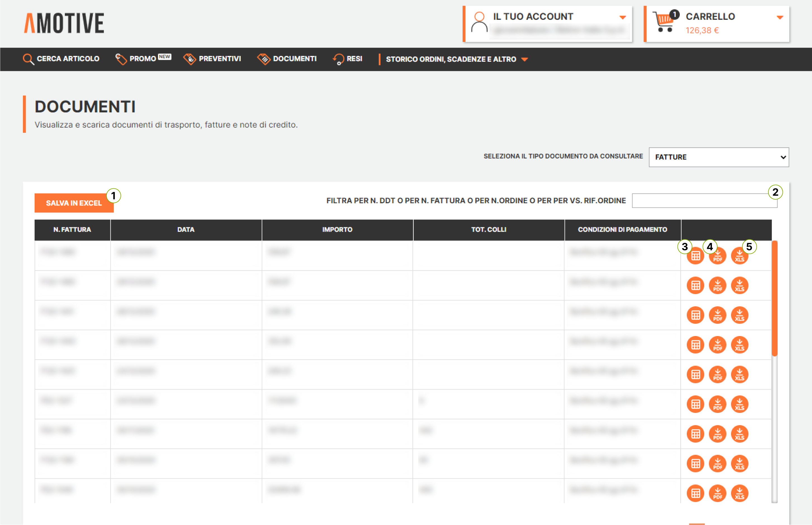Click the table's vertical orange scrollbar

pos(774,298)
